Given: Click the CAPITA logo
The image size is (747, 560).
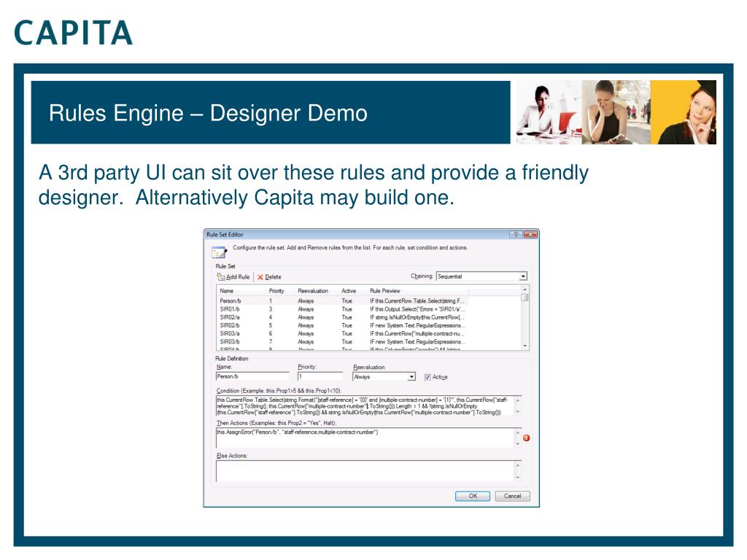Looking at the screenshot, I should (74, 33).
